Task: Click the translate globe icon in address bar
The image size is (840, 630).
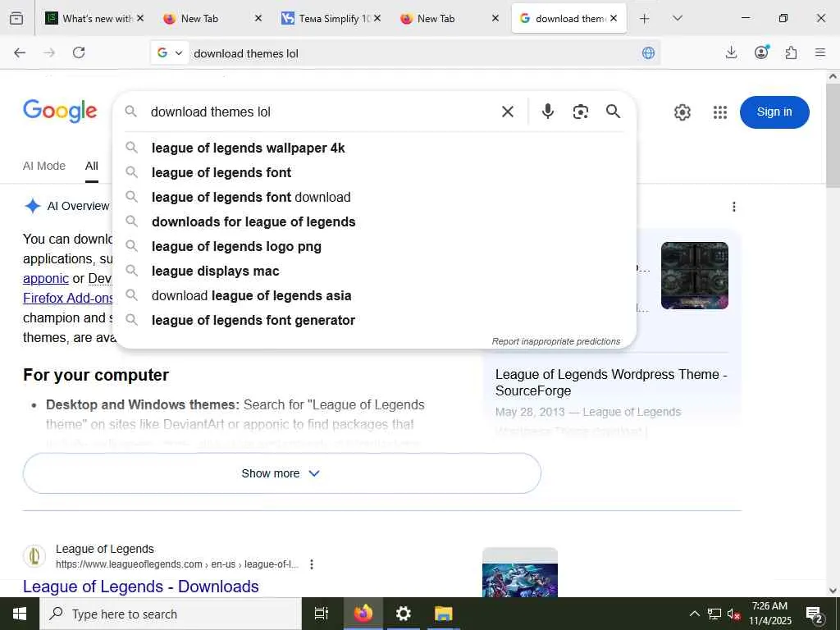Action: click(x=648, y=52)
